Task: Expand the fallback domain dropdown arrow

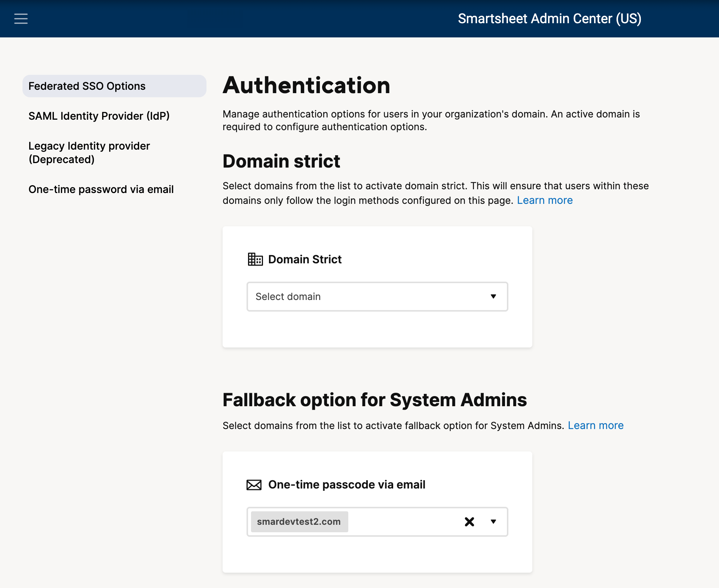Action: (x=493, y=522)
